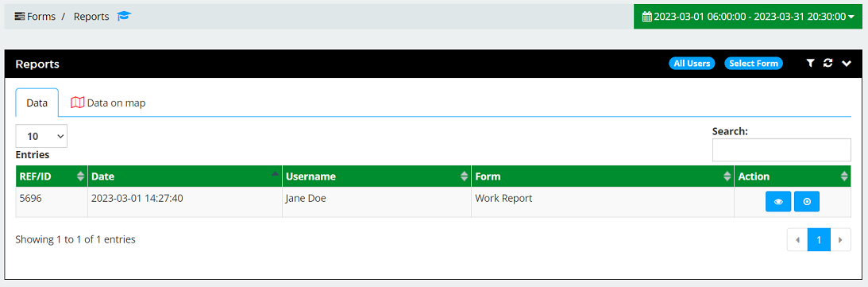Click the REF/ID cell 5696
This screenshot has height=287, width=868.
click(52, 202)
